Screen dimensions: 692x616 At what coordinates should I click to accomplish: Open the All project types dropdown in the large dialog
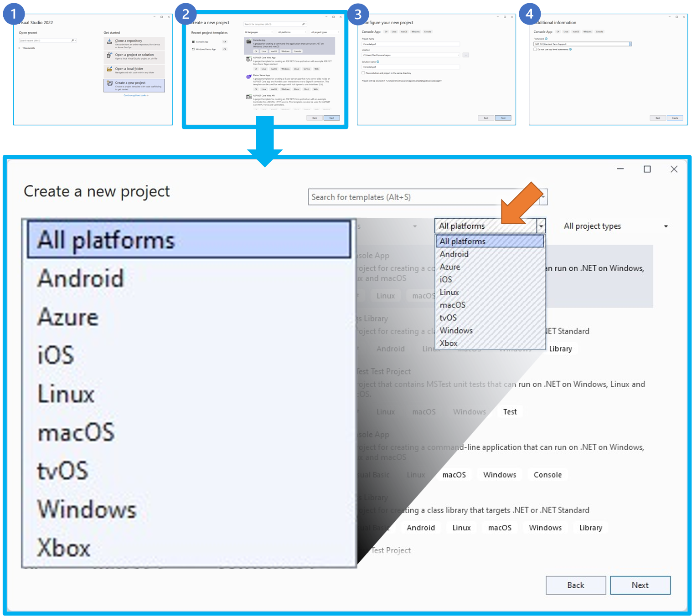click(616, 226)
